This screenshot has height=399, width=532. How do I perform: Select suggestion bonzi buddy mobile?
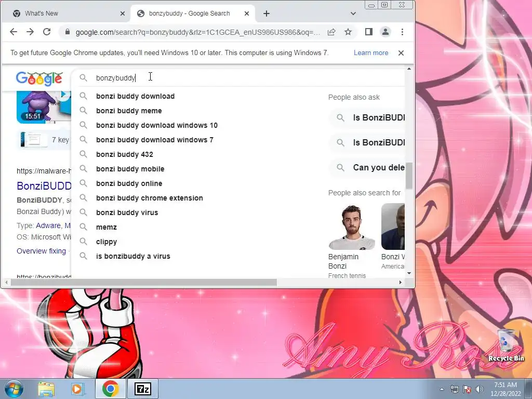[x=130, y=169]
